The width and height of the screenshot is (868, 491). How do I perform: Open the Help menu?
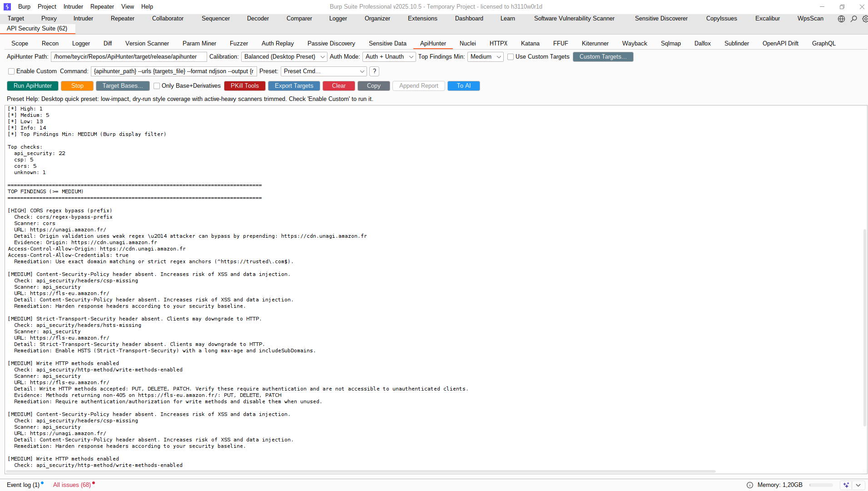pyautogui.click(x=147, y=7)
